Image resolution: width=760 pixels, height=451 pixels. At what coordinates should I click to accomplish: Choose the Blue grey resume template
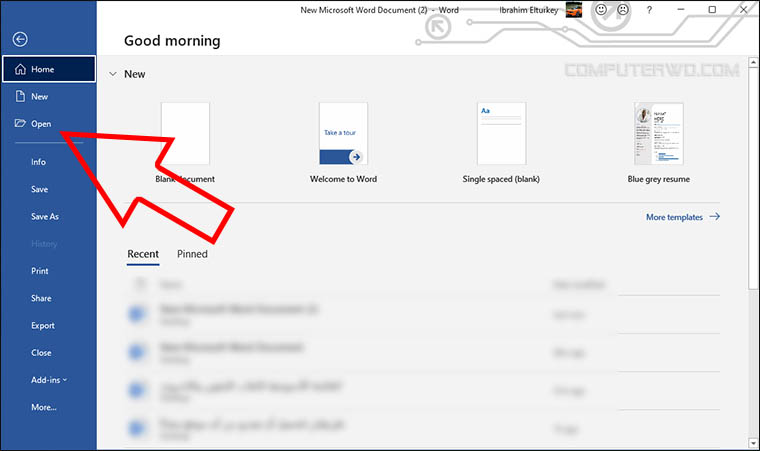659,143
